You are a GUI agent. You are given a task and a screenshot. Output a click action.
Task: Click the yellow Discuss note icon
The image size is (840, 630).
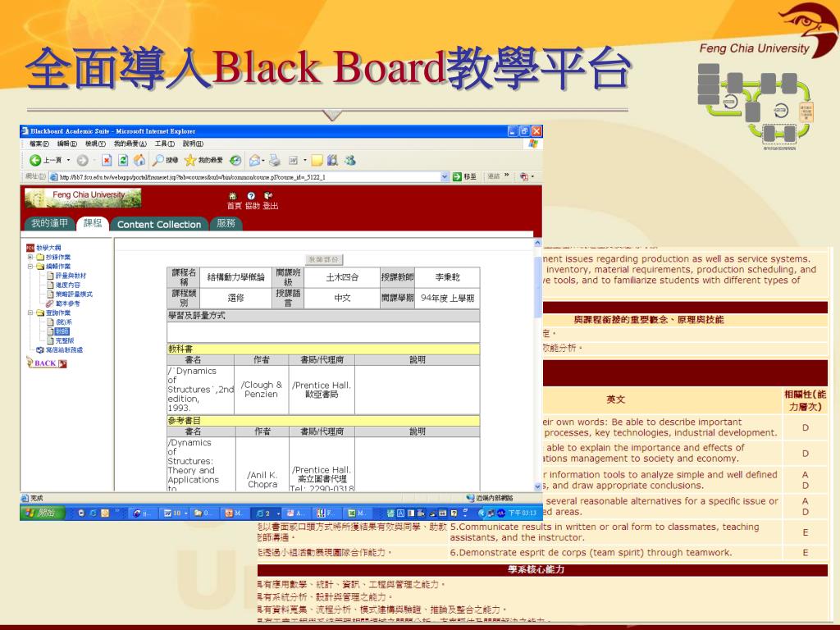coord(317,160)
